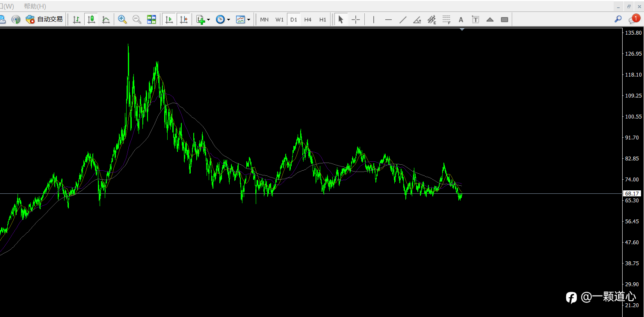Select the H4 timeframe
Screen dimensions: 644x317
(308, 20)
